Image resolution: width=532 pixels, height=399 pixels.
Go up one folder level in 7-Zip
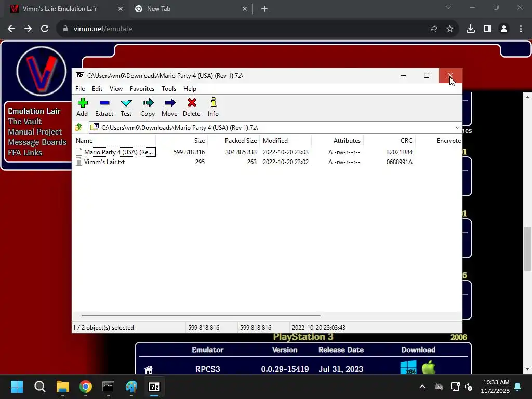(x=79, y=127)
